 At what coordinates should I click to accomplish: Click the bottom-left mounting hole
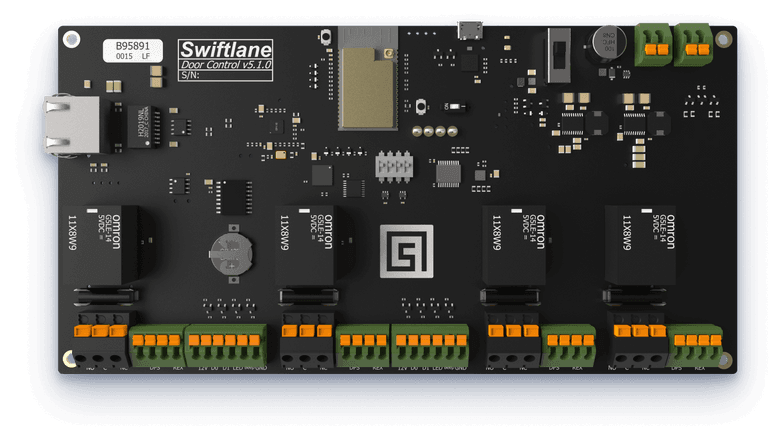point(70,358)
